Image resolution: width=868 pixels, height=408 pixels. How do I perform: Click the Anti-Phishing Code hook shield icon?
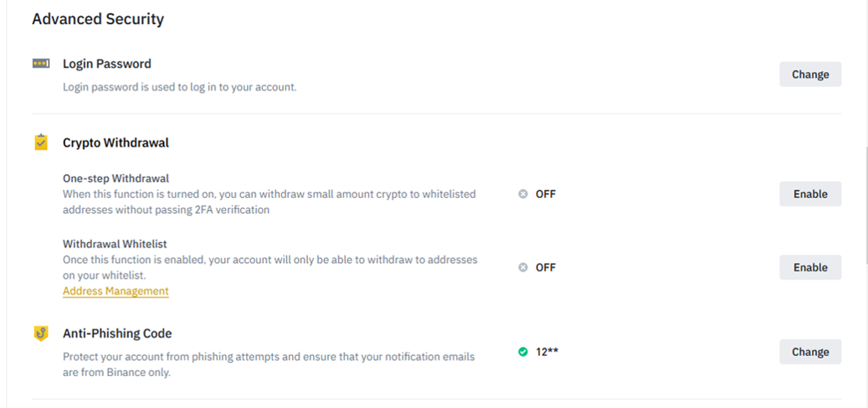click(41, 333)
